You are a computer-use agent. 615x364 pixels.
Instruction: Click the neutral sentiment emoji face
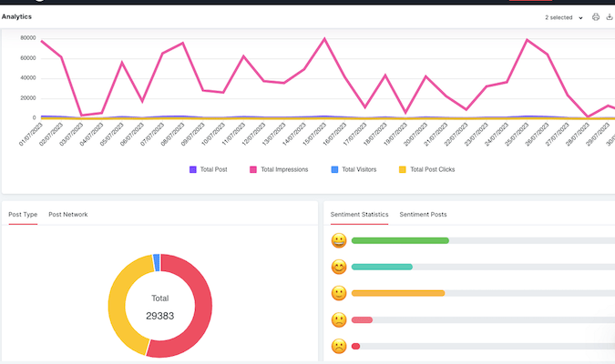[339, 294]
